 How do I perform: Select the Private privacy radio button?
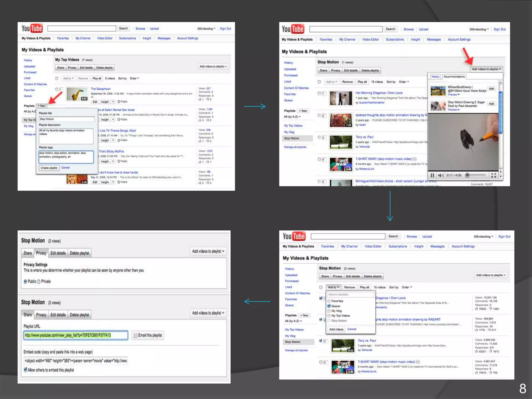click(x=39, y=282)
